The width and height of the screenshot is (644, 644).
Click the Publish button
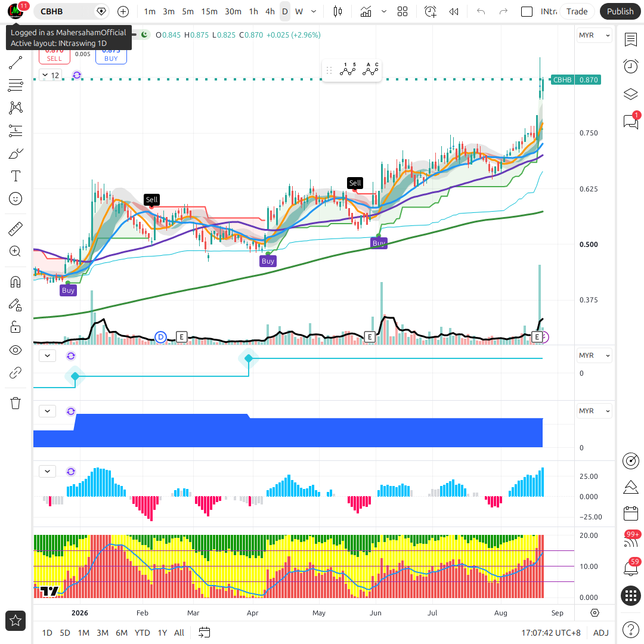click(620, 11)
